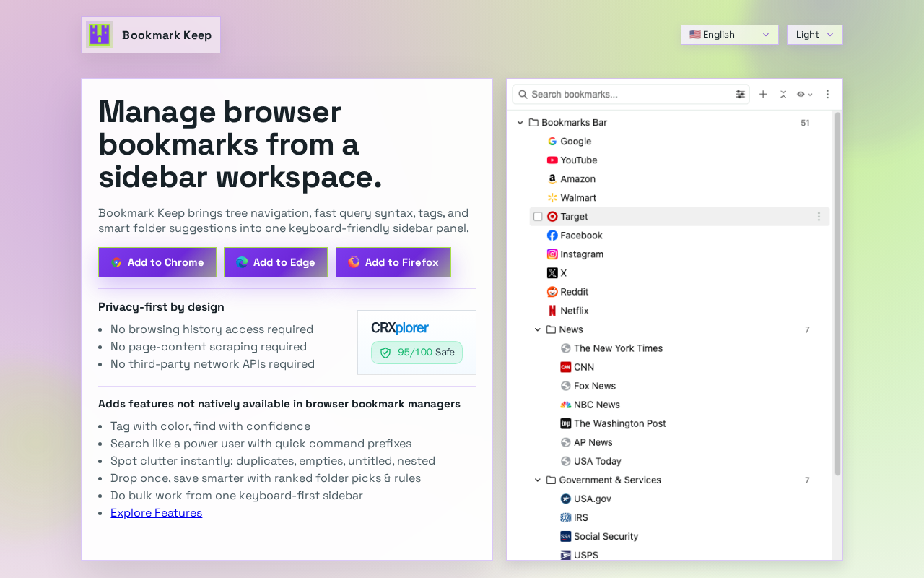Image resolution: width=924 pixels, height=578 pixels.
Task: Select the AP News bookmark
Action: point(593,442)
